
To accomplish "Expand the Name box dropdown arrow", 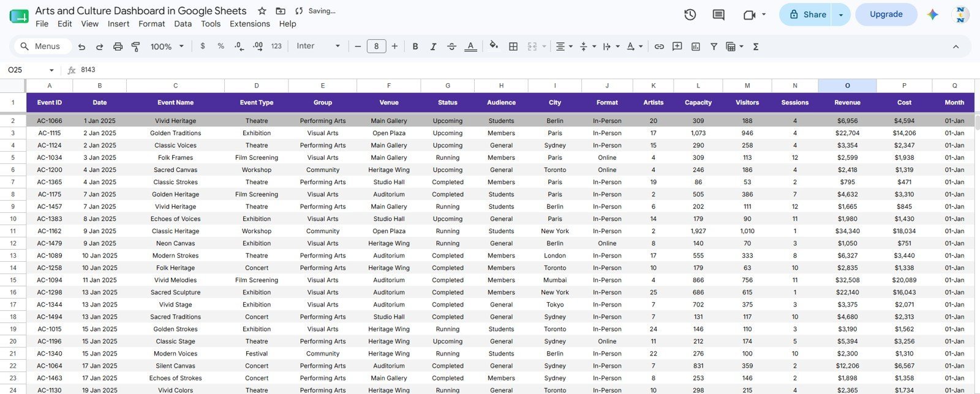I will (x=51, y=70).
